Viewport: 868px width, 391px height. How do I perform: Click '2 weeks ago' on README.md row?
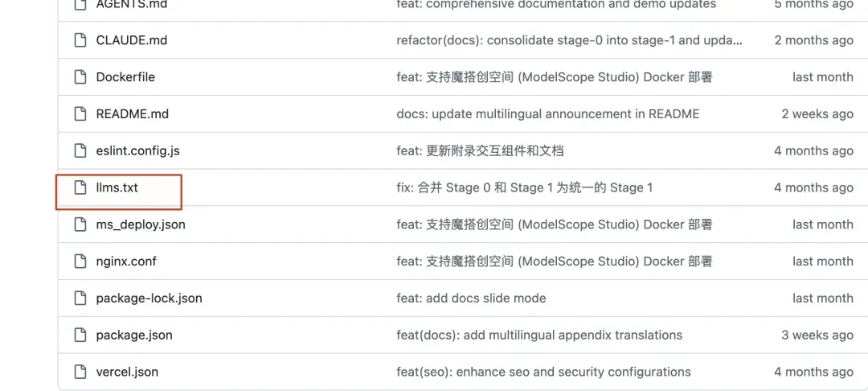(817, 114)
